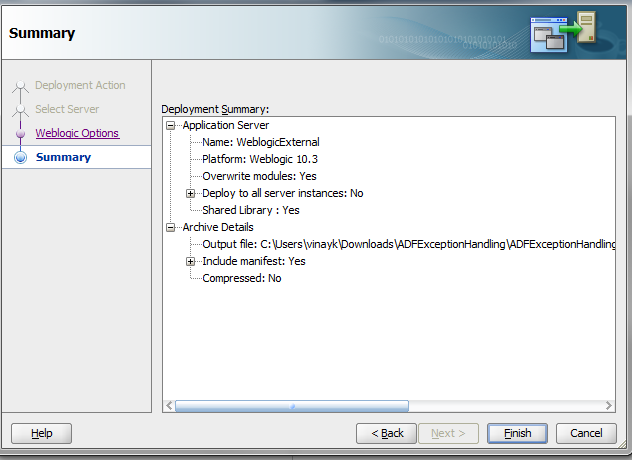632x460 pixels.
Task: Expand Deploy to all server instances
Action: [x=190, y=194]
